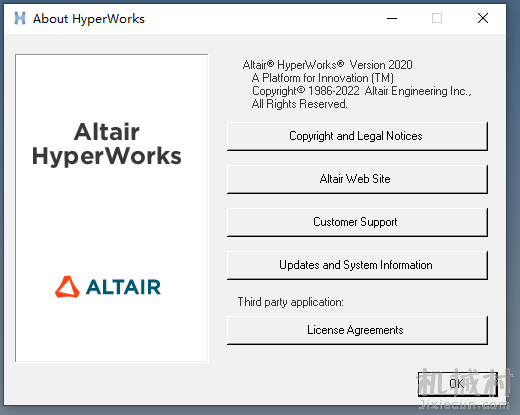Image resolution: width=520 pixels, height=415 pixels.
Task: Minimize the About HyperWorks window
Action: point(392,18)
